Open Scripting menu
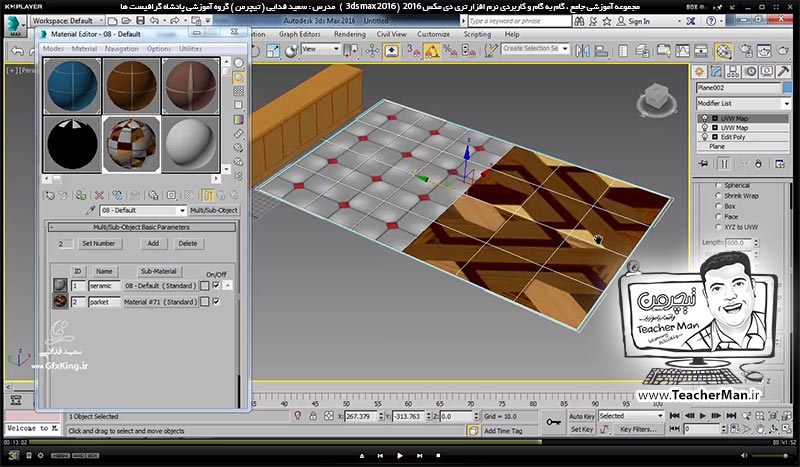The width and height of the screenshot is (800, 467). pos(477,34)
